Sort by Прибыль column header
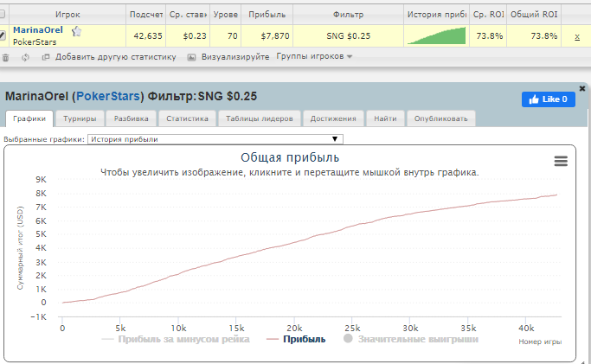Screen dimensions: 591x364 point(267,15)
